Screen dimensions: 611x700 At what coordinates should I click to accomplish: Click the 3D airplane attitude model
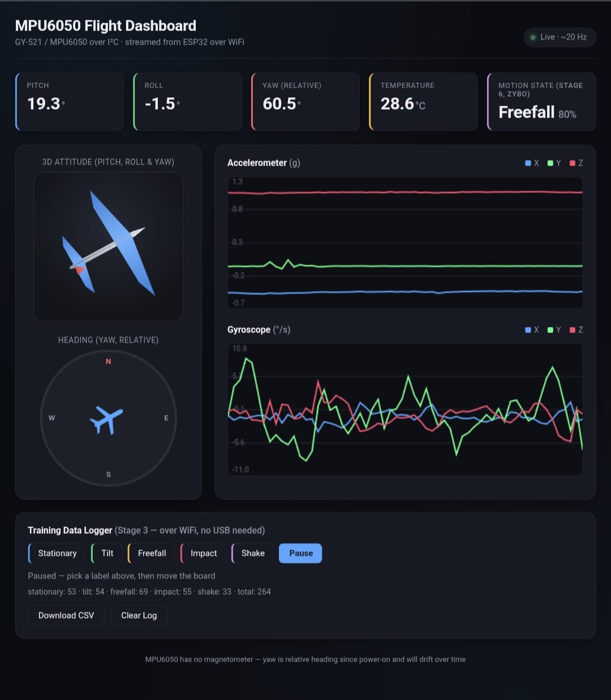pos(108,244)
